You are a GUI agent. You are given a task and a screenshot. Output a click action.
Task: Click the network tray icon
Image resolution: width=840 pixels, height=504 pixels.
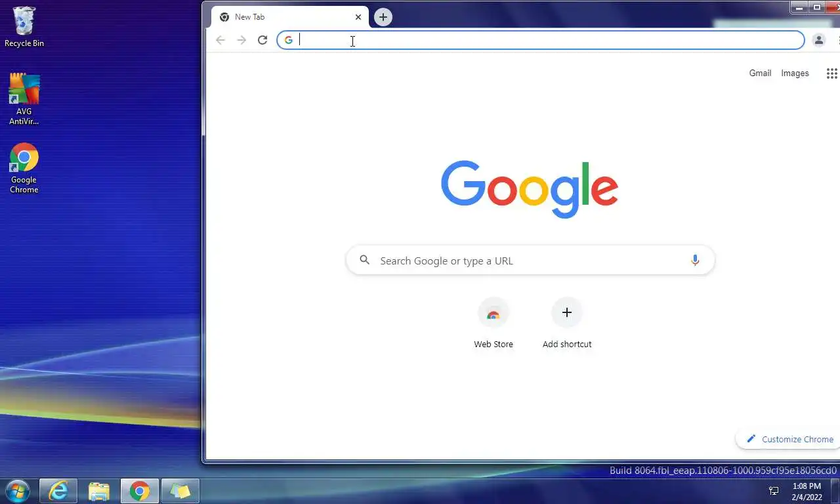[774, 491]
